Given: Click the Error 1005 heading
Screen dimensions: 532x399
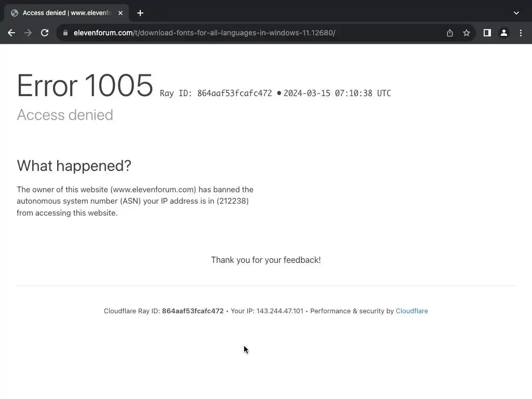Looking at the screenshot, I should (85, 86).
